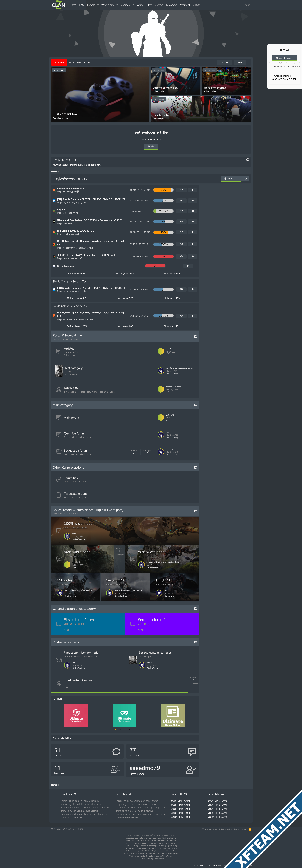
Task: Click the Members people statistics icon
Action: [115, 769]
